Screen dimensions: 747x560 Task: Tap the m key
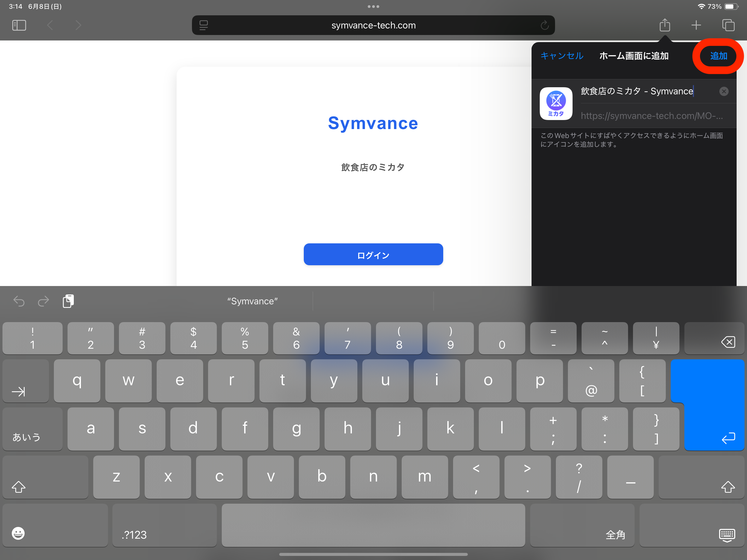424,477
